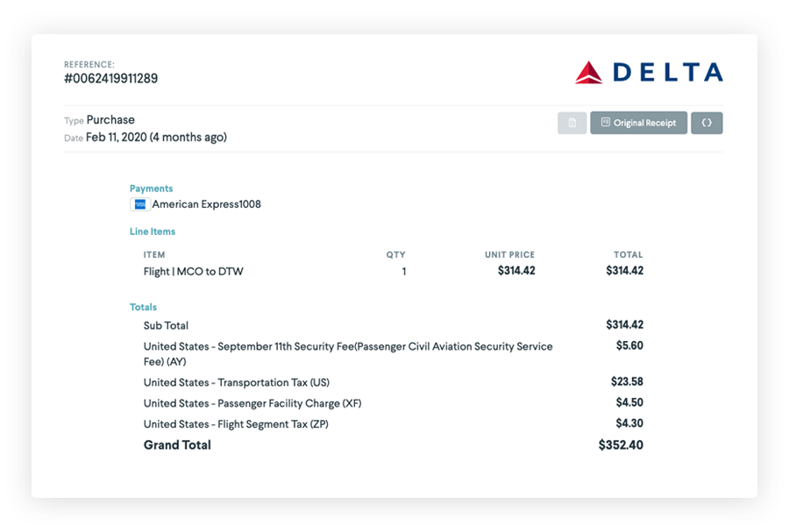This screenshot has width=789, height=532.
Task: Click the greyed-out document icon button
Action: (572, 123)
